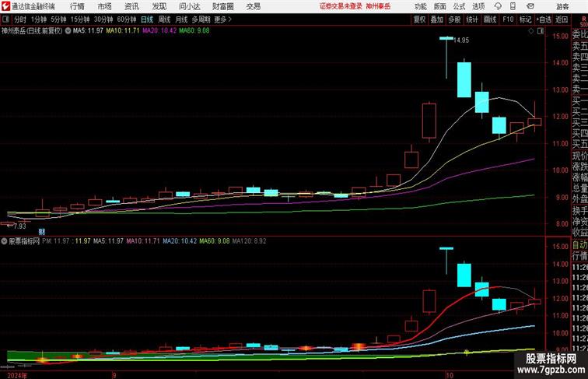Screen dimensions: 588x379
Task: Expand the main chart indicator dropdown arrow
Action: tap(68, 31)
